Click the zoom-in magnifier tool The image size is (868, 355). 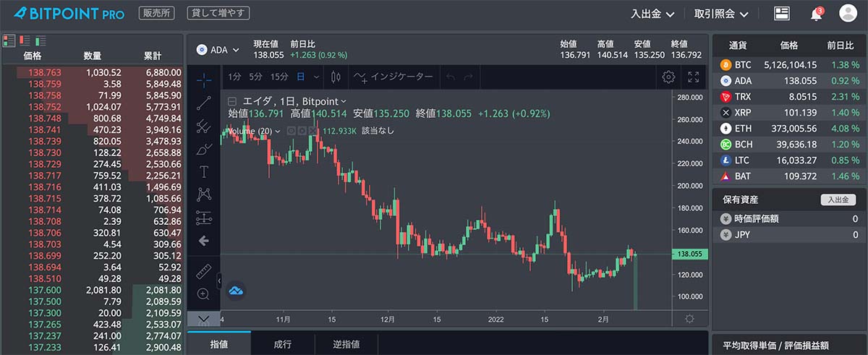203,294
